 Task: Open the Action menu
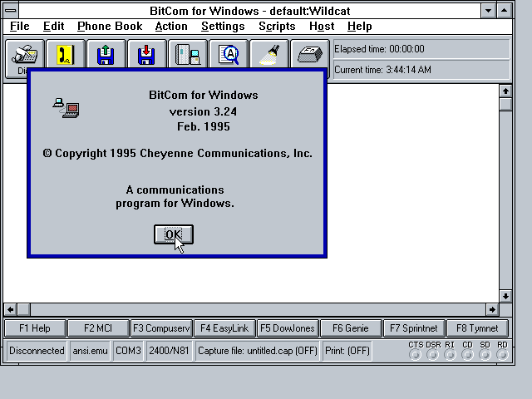click(171, 26)
